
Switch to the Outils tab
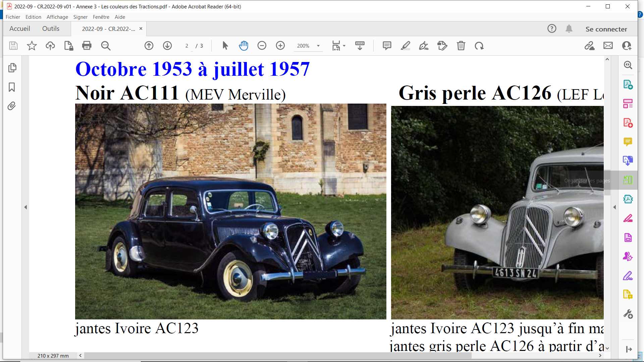point(51,29)
